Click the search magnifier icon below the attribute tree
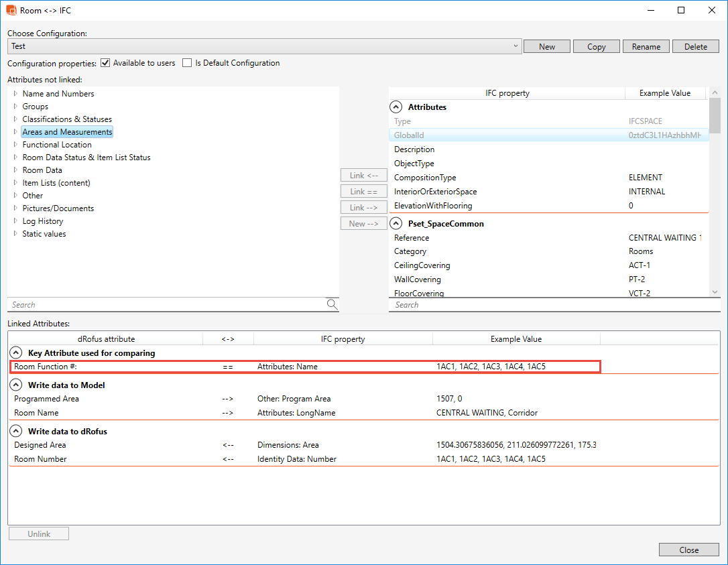 click(332, 304)
